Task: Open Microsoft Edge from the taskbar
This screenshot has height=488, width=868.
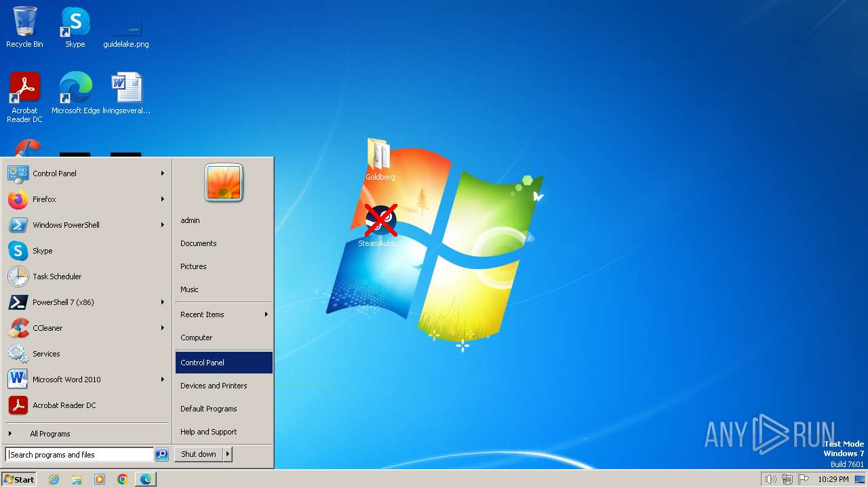Action: (x=146, y=479)
